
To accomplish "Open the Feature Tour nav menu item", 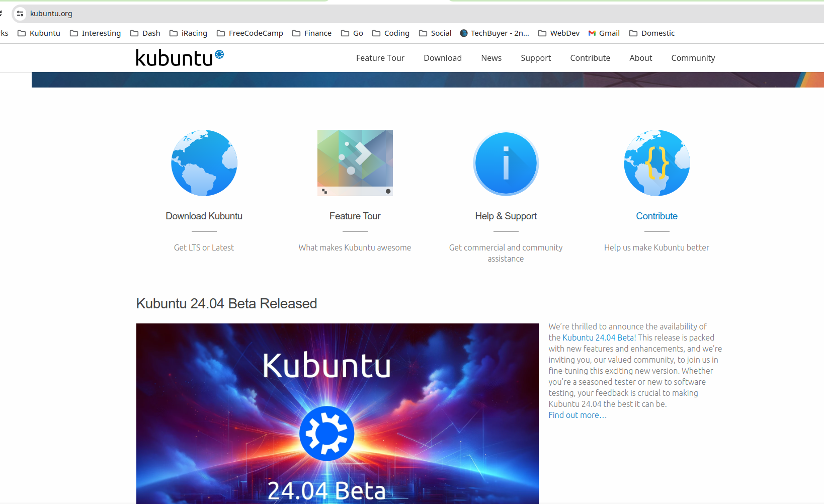I will pyautogui.click(x=380, y=58).
